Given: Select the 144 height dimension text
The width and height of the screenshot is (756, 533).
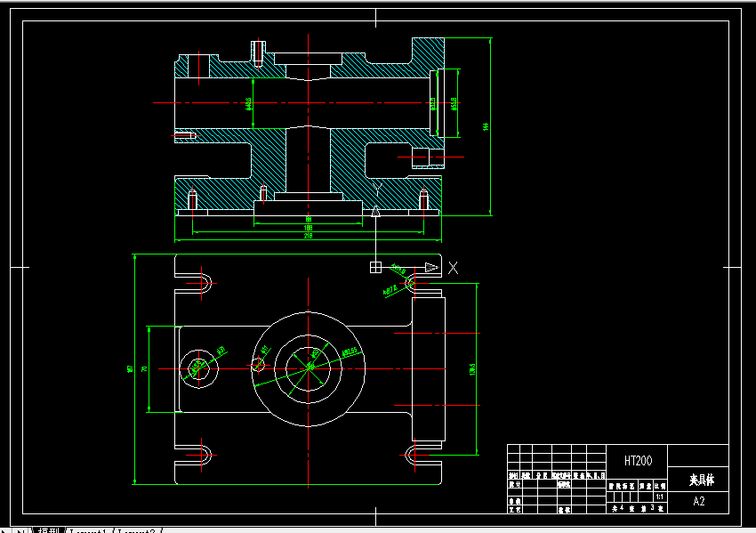Looking at the screenshot, I should point(486,126).
